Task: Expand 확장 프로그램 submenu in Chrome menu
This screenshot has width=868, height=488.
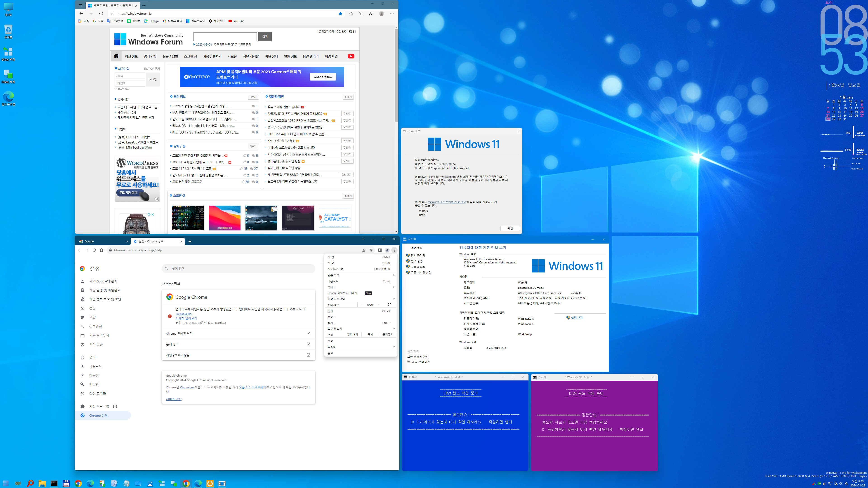Action: (x=361, y=299)
